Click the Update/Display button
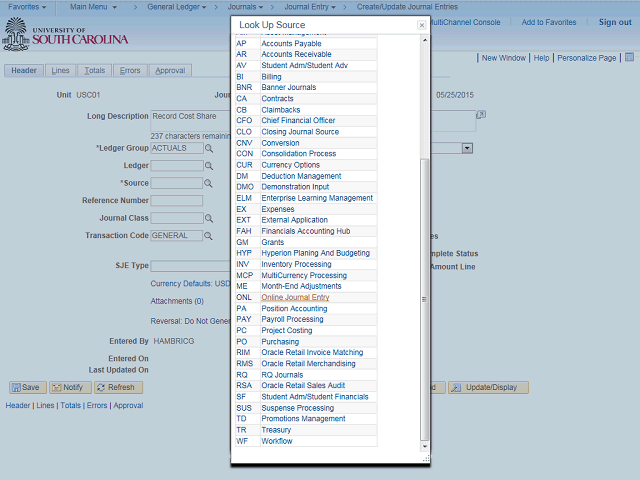 488,387
